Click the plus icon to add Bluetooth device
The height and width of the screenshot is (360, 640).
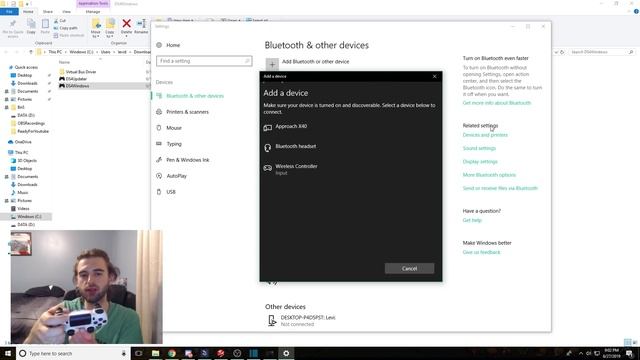(x=272, y=64)
